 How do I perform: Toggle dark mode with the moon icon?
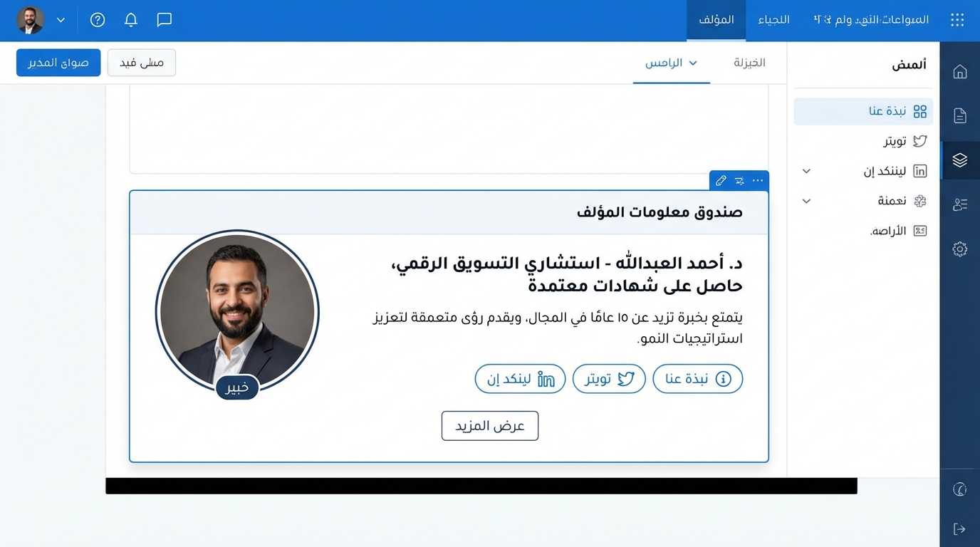pos(959,489)
